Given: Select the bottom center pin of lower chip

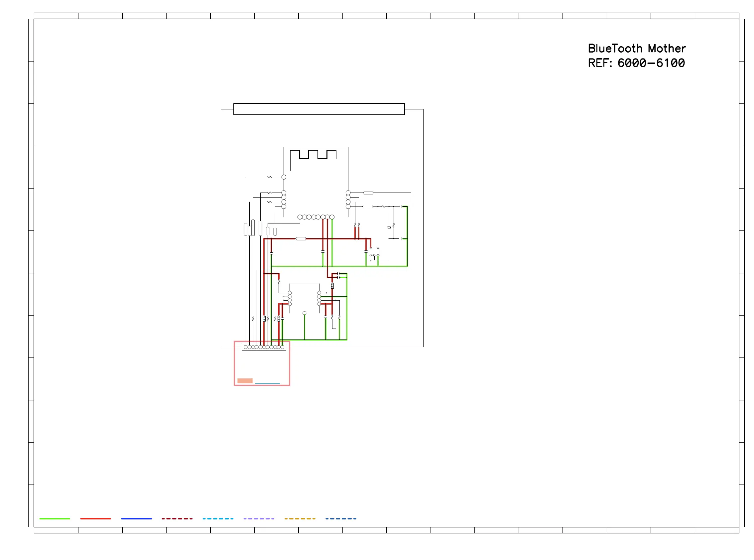Looking at the screenshot, I should click(x=304, y=313).
